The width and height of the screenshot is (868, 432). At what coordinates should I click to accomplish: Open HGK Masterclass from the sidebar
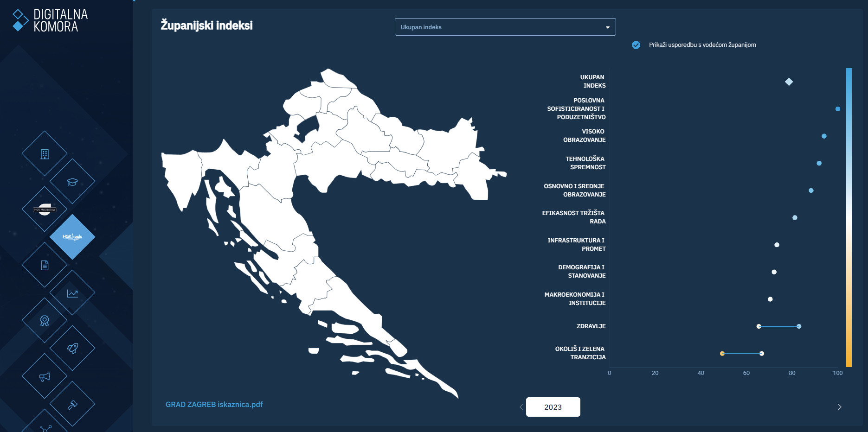point(44,210)
